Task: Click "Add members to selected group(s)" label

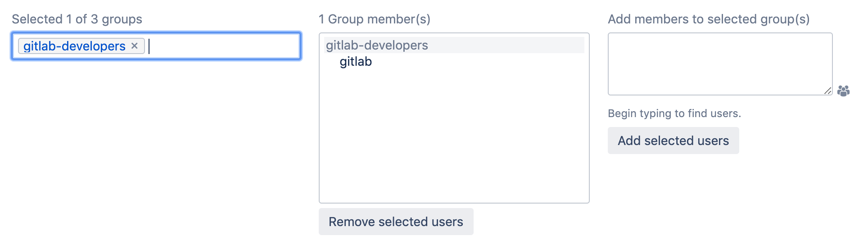Action: point(708,19)
